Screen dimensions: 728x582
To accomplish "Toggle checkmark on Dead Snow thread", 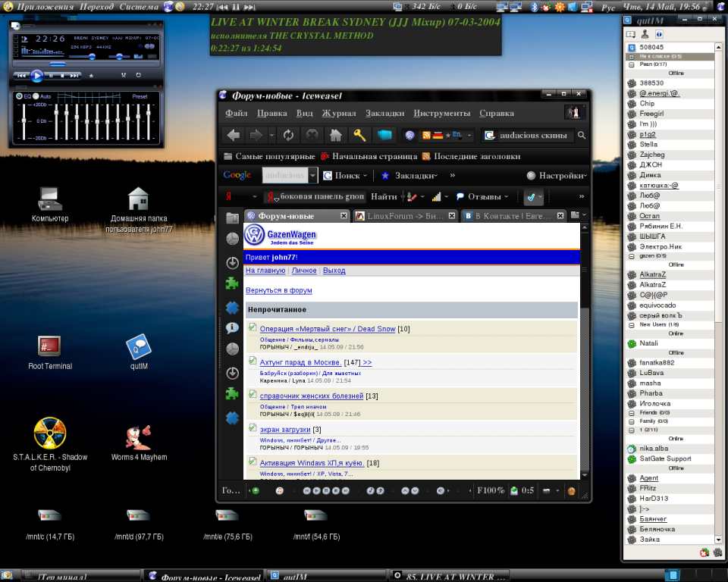I will click(252, 327).
